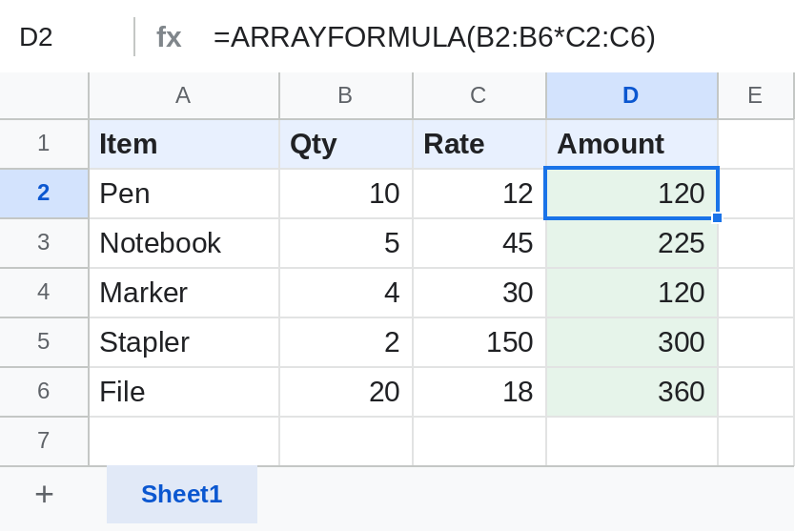Screen dimensions: 795x532
Task: Click File rate cell showing 18
Action: 479,392
